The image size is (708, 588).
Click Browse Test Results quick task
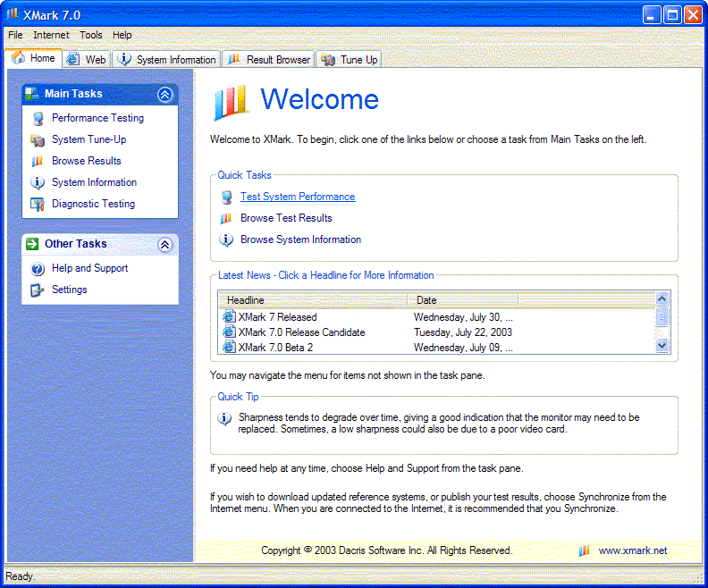coord(286,218)
